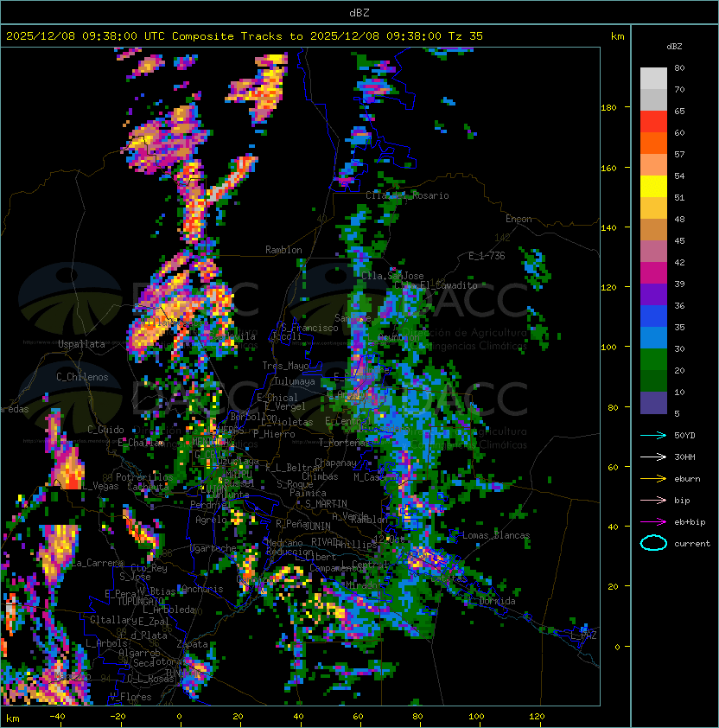Click the Ugarteche place label
Viewport: 719px width, 728px height.
tap(213, 548)
